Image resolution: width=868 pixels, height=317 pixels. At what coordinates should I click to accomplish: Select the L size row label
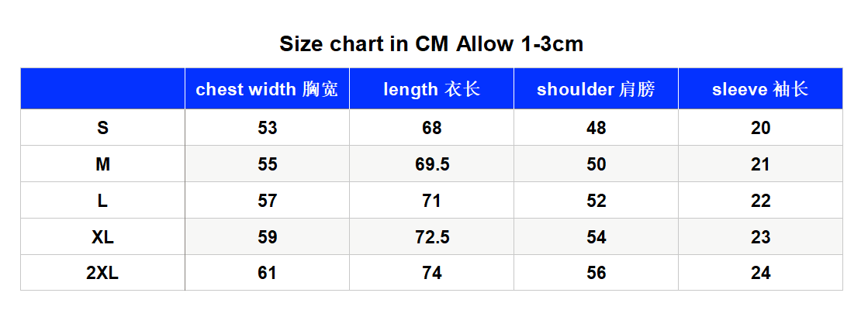(102, 201)
